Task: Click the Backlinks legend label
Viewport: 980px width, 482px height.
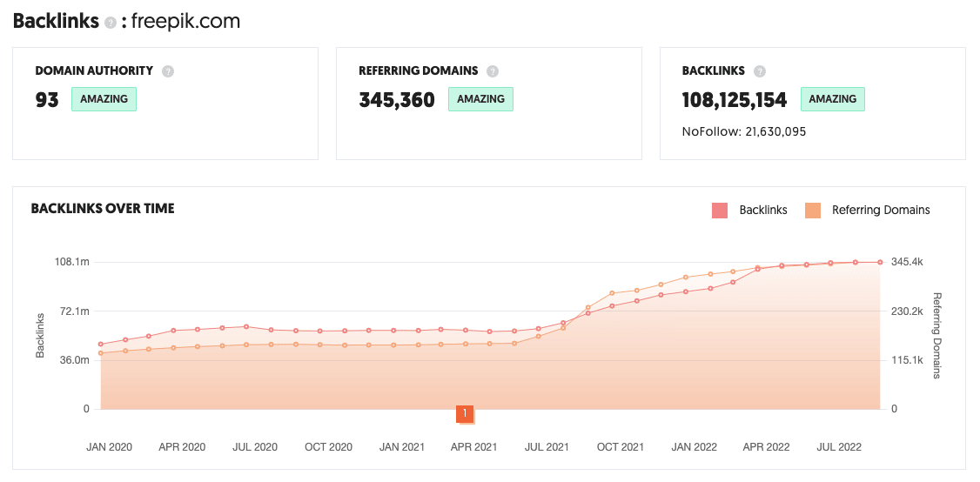Action: tap(763, 211)
